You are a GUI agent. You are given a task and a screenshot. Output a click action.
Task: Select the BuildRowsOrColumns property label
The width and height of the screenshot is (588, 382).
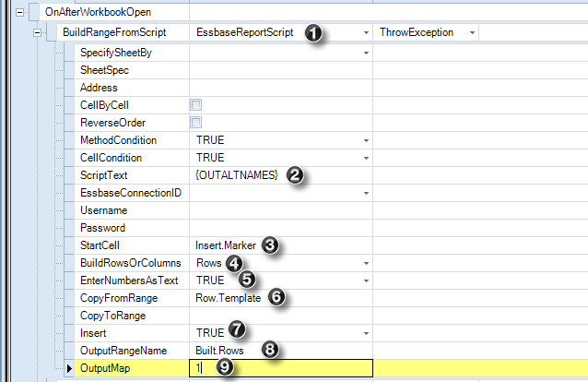131,263
